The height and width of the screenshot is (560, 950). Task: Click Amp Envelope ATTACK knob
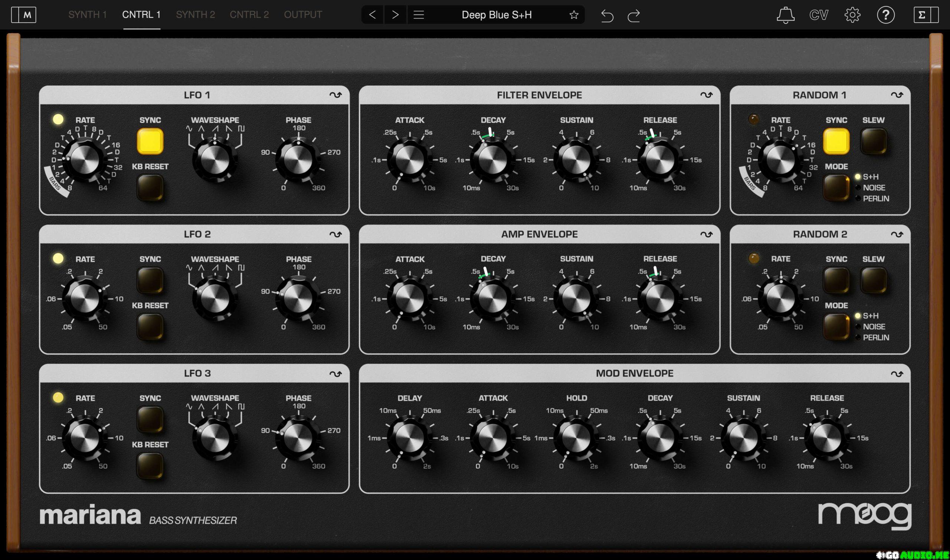(409, 298)
